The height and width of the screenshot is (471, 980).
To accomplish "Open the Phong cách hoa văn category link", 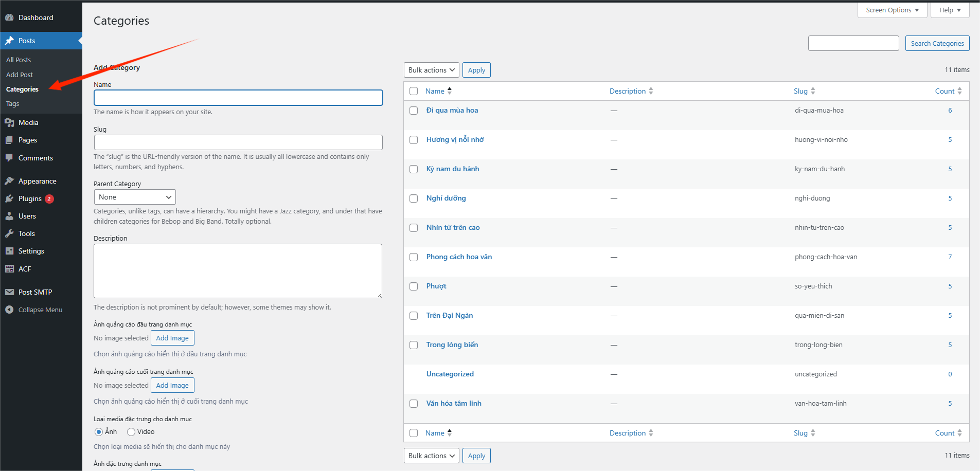I will pos(459,257).
